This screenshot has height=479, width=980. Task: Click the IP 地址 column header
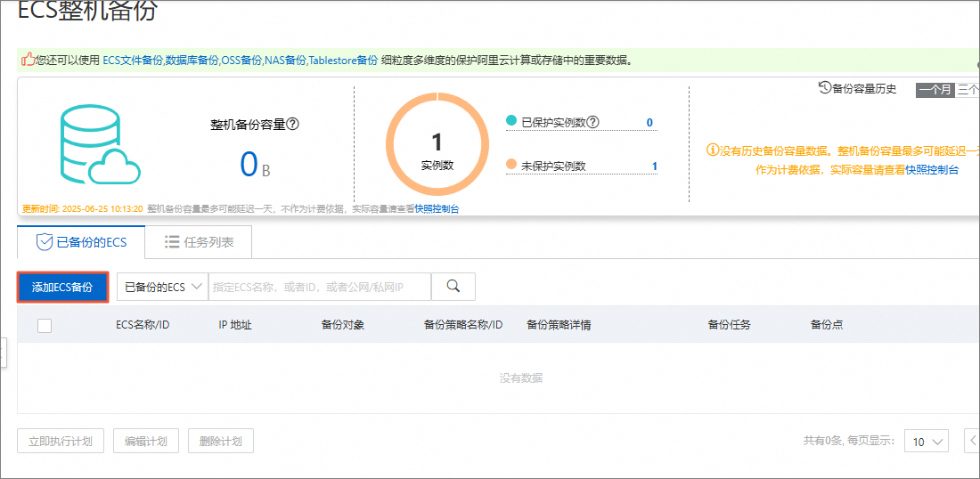[235, 325]
